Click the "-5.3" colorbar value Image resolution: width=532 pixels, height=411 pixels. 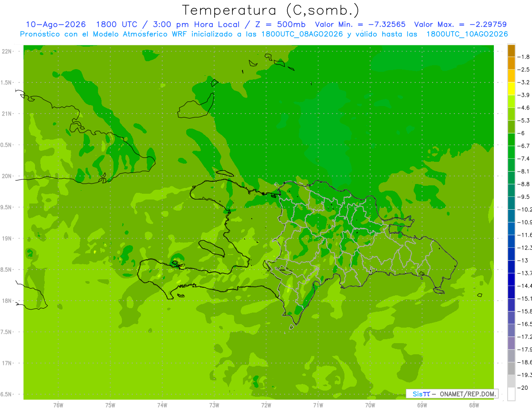[524, 120]
